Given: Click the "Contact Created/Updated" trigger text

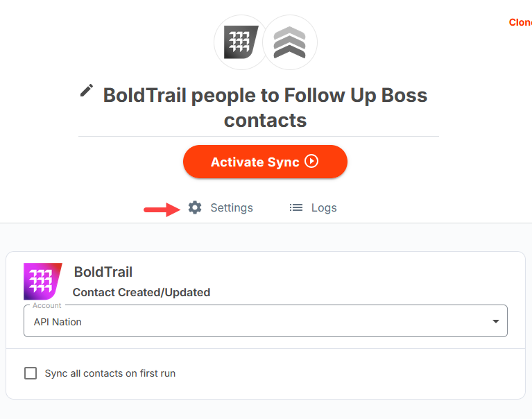Looking at the screenshot, I should [x=141, y=292].
